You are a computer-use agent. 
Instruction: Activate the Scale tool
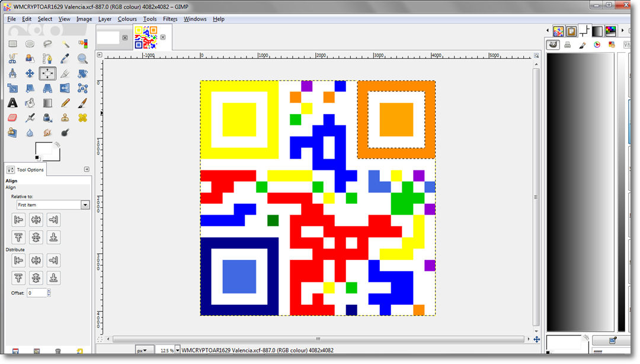point(12,88)
